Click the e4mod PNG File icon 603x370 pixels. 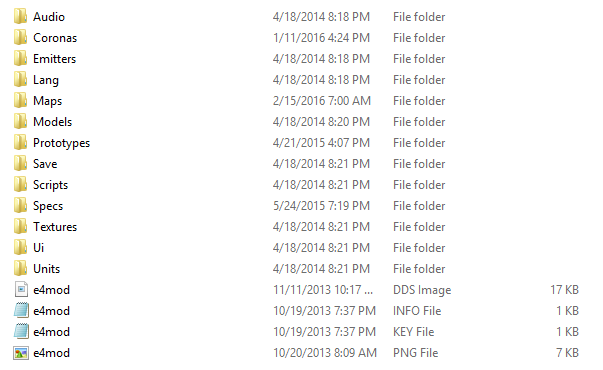click(x=21, y=353)
